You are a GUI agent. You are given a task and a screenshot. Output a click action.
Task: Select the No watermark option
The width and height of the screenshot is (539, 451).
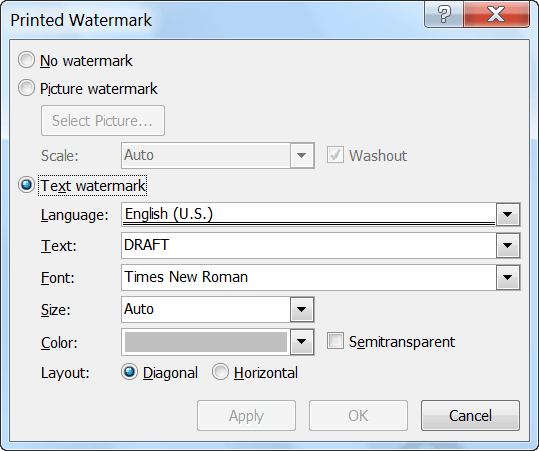click(x=26, y=60)
